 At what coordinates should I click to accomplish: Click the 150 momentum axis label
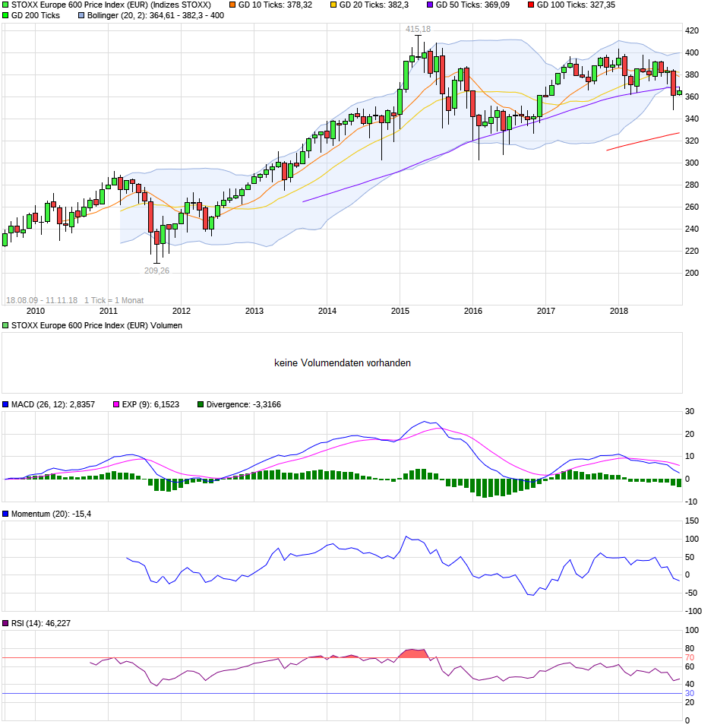pyautogui.click(x=692, y=521)
